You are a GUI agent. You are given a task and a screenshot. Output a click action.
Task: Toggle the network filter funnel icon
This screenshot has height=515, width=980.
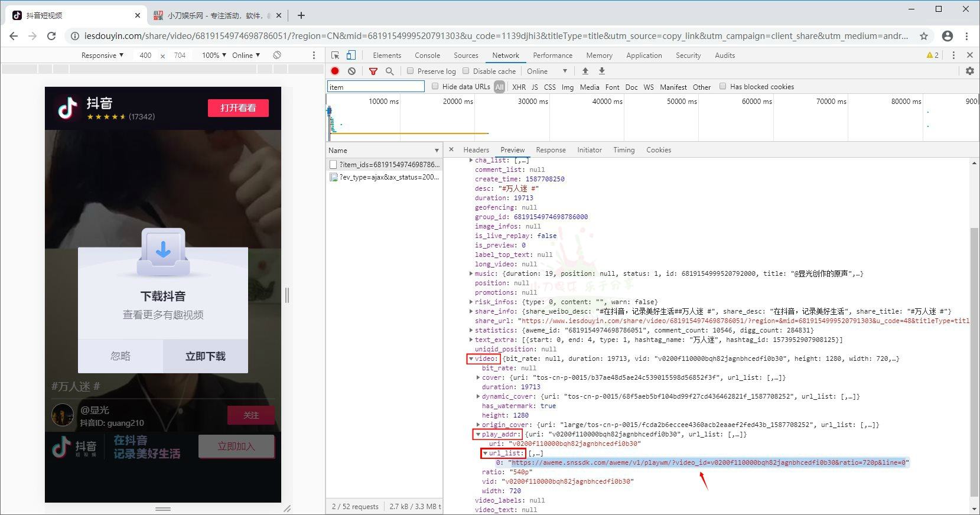(x=373, y=71)
